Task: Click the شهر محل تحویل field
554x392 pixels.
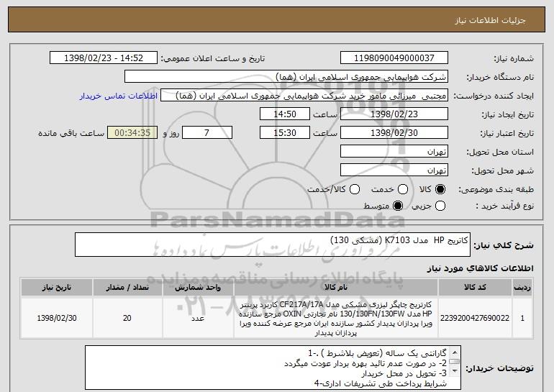Action: [x=394, y=170]
